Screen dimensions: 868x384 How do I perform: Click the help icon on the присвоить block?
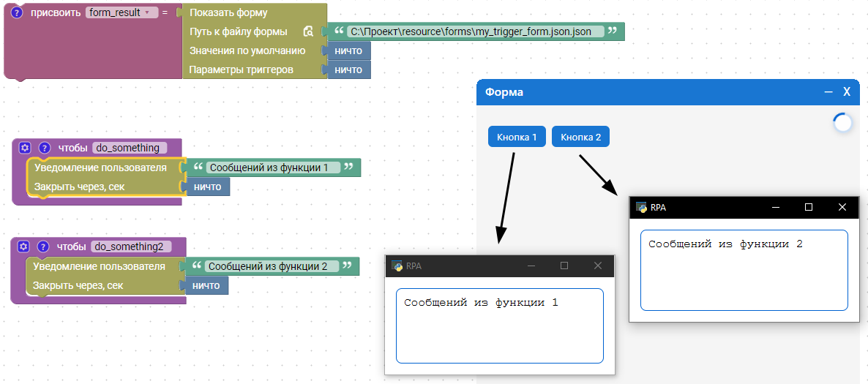pos(18,13)
